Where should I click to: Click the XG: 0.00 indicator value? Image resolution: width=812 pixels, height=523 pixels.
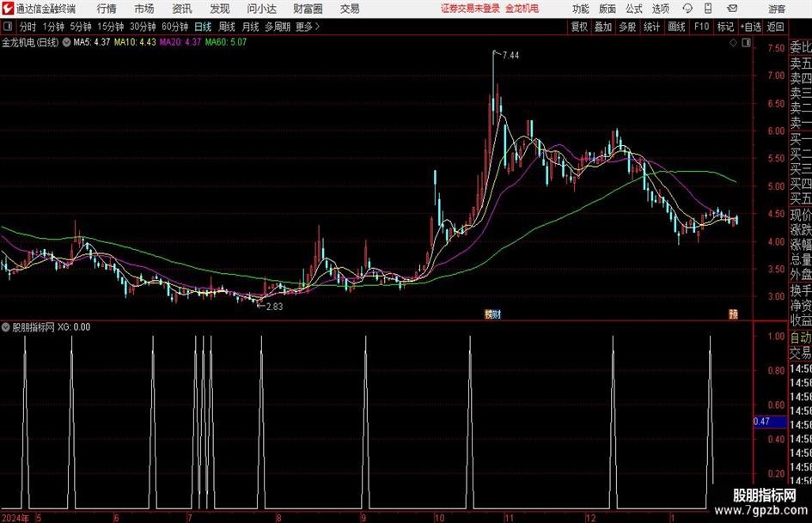pyautogui.click(x=74, y=327)
